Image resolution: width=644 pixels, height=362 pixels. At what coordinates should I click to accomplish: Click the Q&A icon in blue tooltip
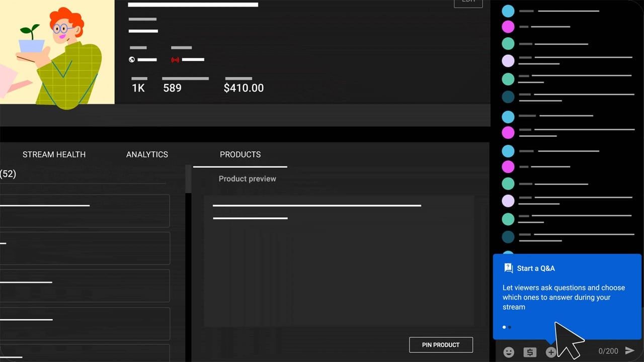[x=508, y=268]
